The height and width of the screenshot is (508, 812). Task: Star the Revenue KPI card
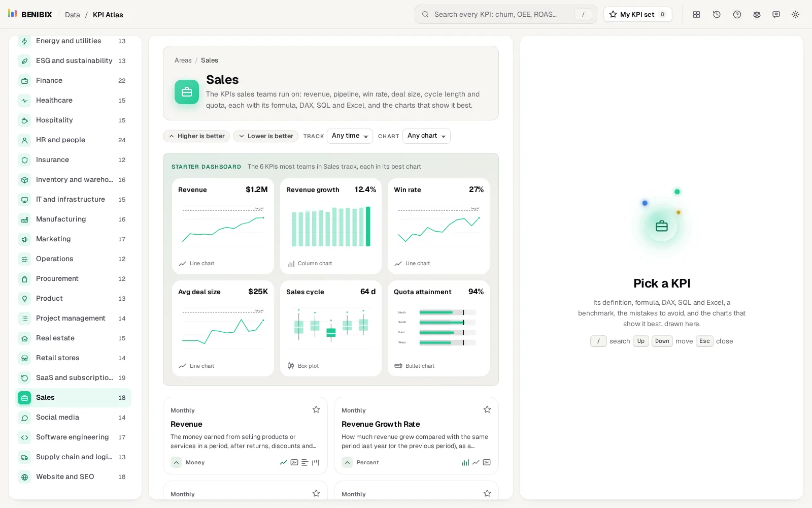316,409
